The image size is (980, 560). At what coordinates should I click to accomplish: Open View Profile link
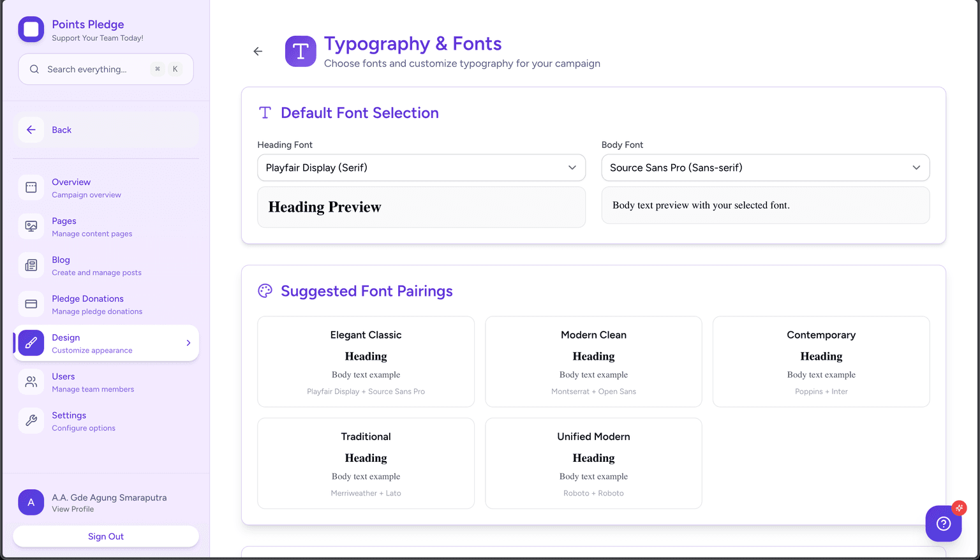click(x=73, y=509)
